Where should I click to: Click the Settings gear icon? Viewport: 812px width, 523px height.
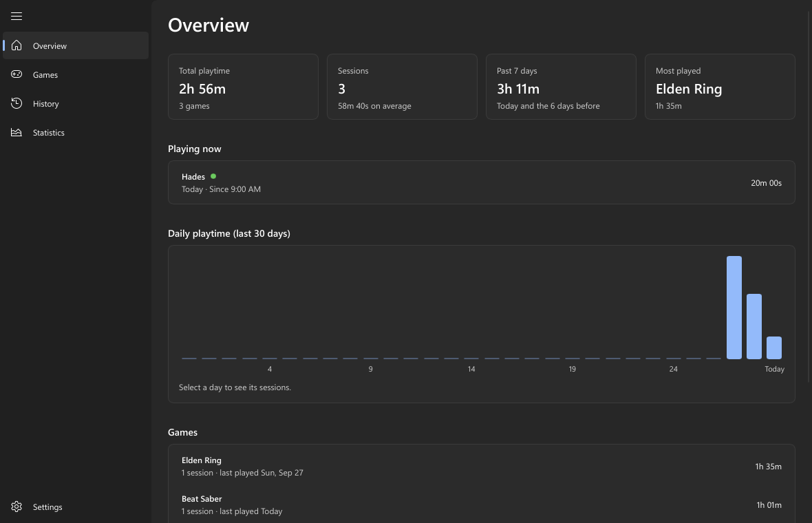17,506
